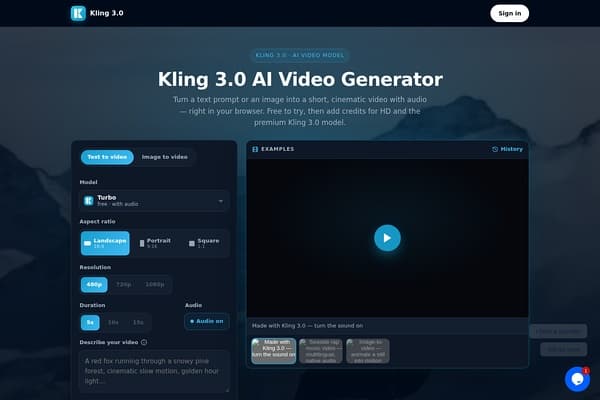Click the Kling logo icon in header
This screenshot has height=400, width=600.
[x=78, y=13]
